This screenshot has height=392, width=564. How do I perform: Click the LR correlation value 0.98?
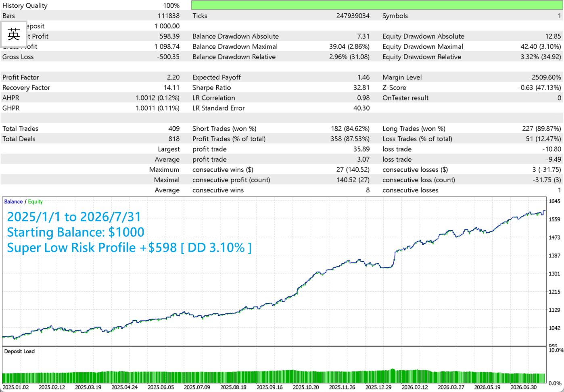click(x=363, y=98)
